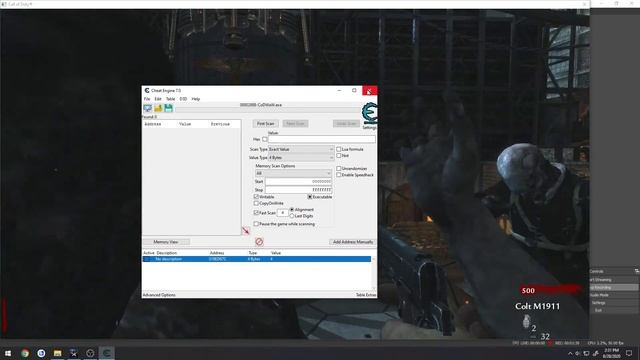Click the red arrow add-to-address-list icon
Screen dimensions: 640x360
point(246,231)
